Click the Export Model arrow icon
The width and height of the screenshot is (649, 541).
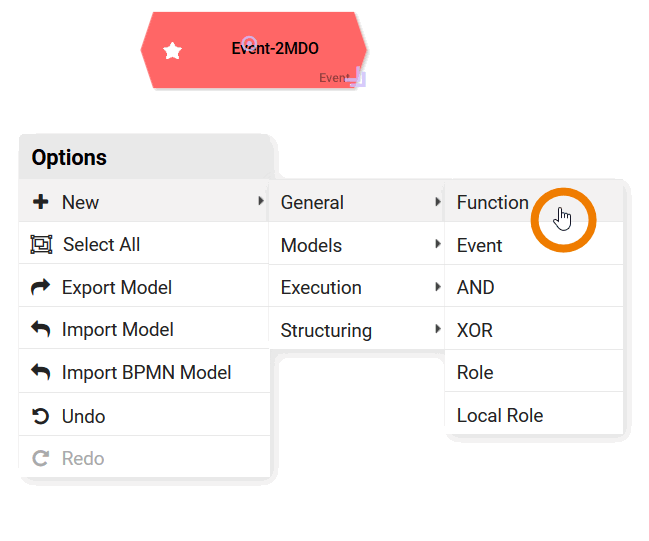point(41,287)
